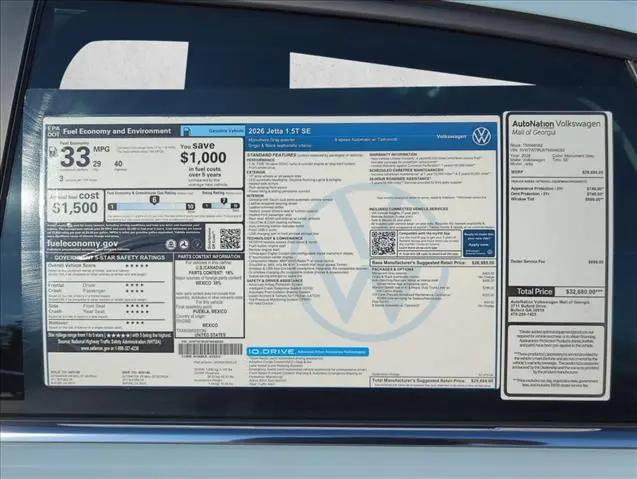
Task: Click the Base Manufacturer's Suggested Retail Price line
Action: (x=433, y=262)
